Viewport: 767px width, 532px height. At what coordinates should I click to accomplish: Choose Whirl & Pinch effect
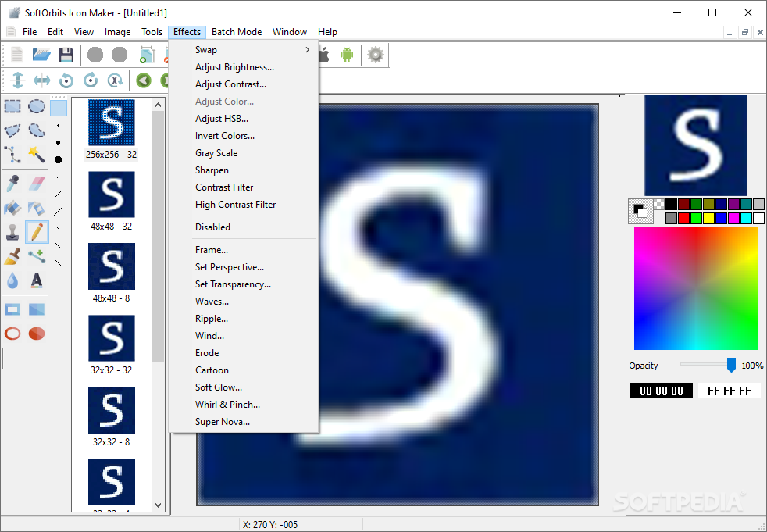[x=244, y=404]
